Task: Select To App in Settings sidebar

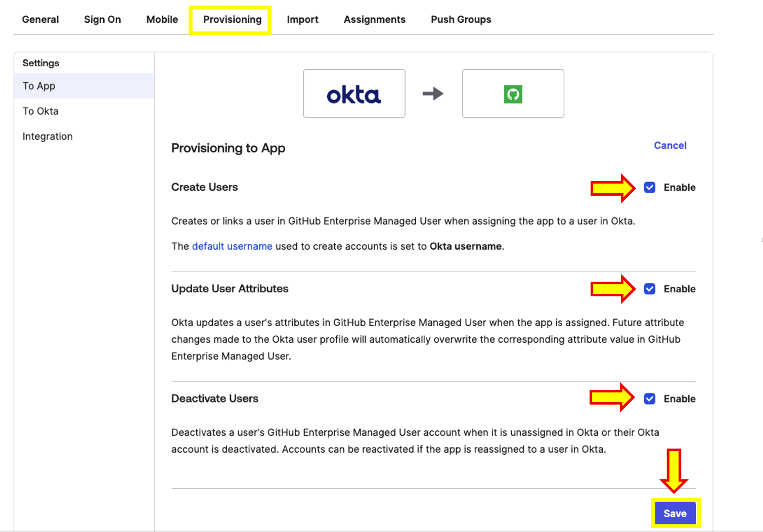Action: tap(84, 86)
